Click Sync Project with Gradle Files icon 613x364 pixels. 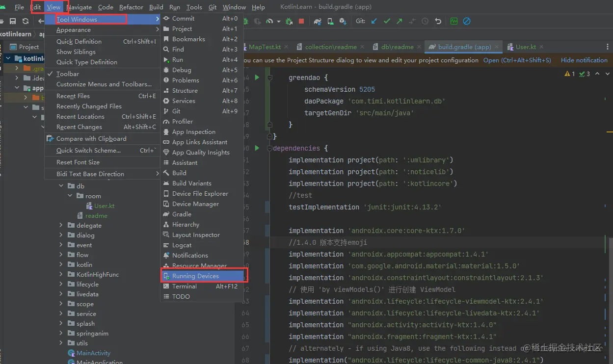pyautogui.click(x=318, y=22)
